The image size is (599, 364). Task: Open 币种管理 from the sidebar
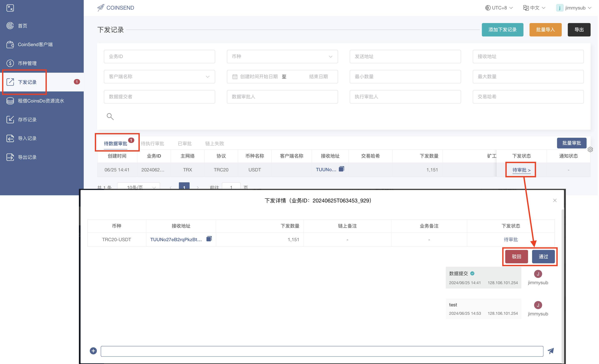pyautogui.click(x=27, y=63)
